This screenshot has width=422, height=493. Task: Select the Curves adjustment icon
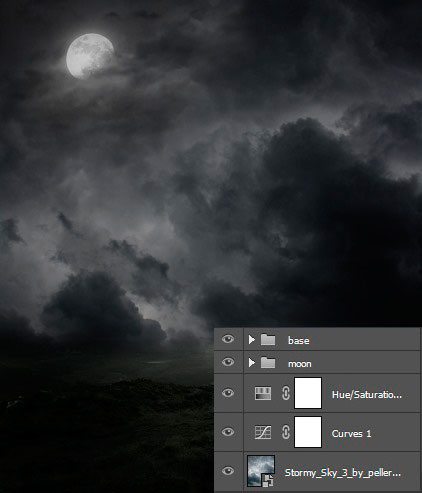tap(263, 432)
